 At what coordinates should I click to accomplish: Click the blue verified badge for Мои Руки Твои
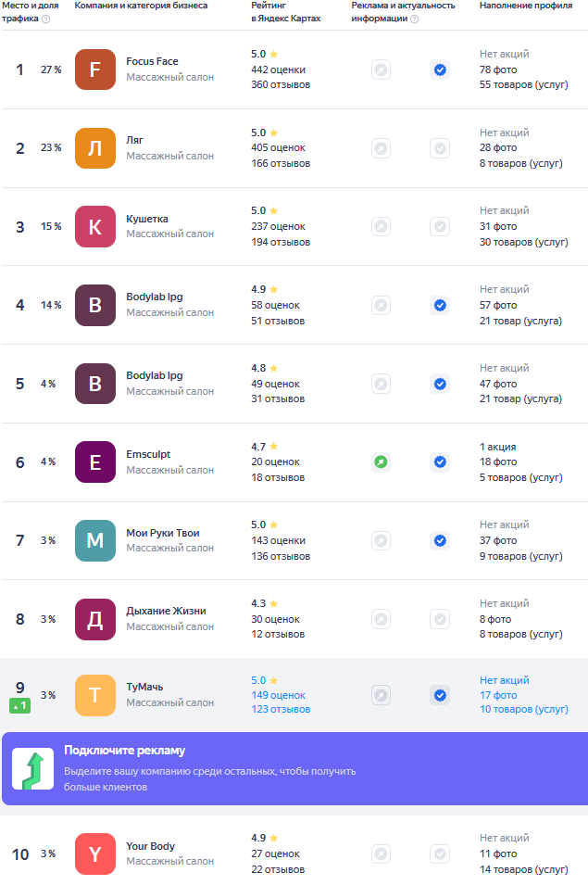point(440,540)
